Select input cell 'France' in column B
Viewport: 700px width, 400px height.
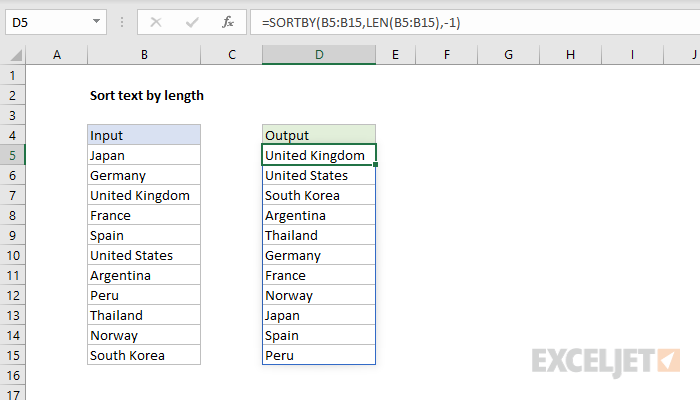point(144,215)
